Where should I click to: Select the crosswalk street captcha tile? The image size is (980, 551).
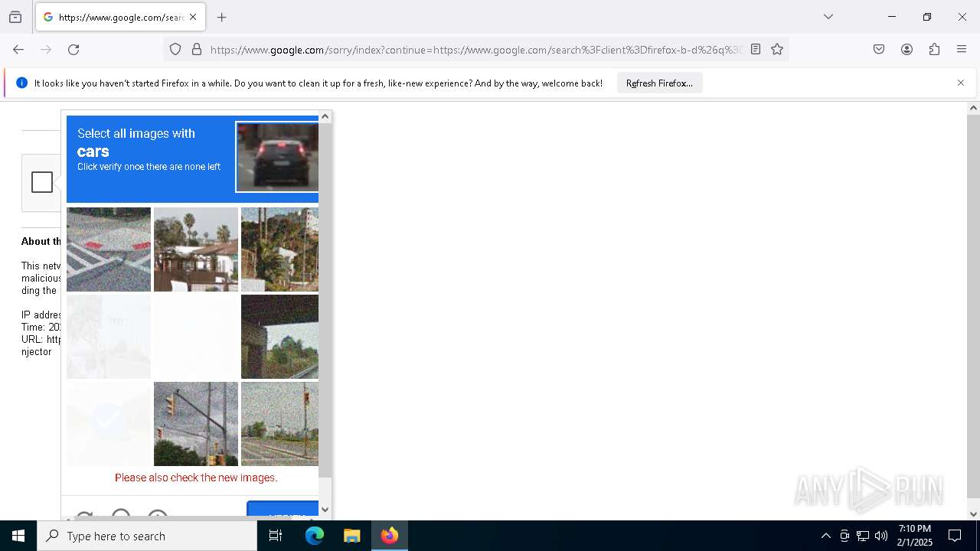point(109,249)
